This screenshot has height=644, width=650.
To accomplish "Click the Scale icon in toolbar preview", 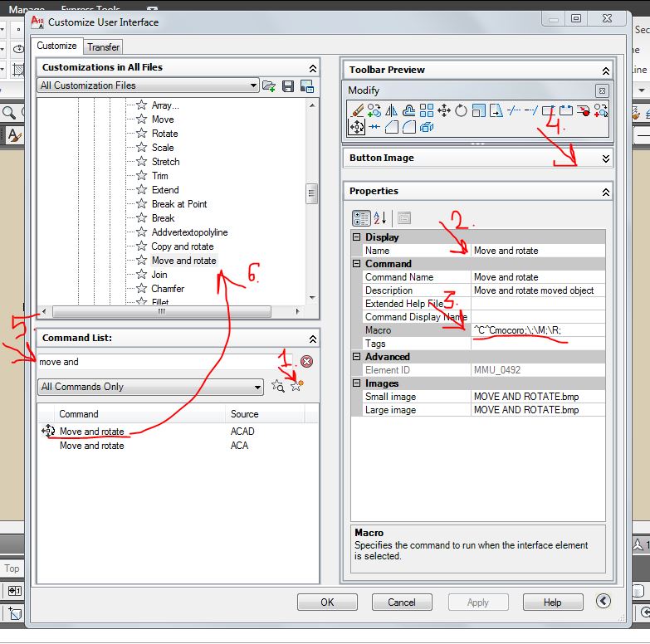I will [x=478, y=110].
